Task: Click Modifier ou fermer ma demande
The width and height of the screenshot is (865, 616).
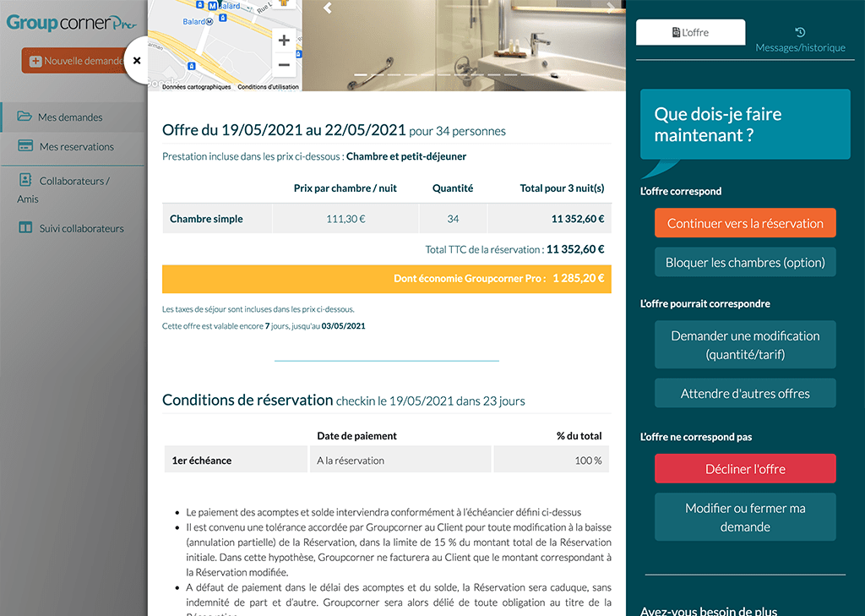Action: point(745,517)
